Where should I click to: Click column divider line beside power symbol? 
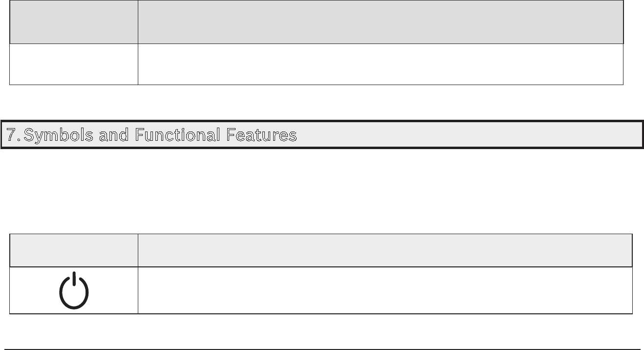pyautogui.click(x=138, y=290)
